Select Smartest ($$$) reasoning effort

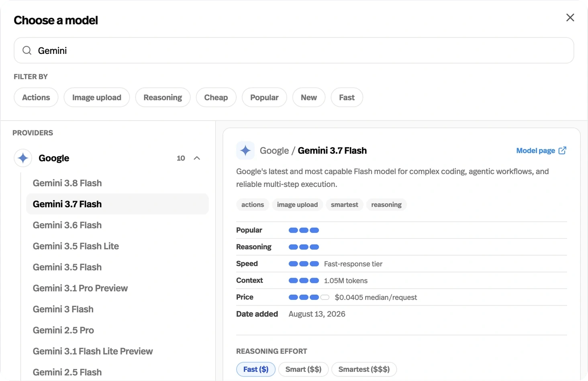364,369
